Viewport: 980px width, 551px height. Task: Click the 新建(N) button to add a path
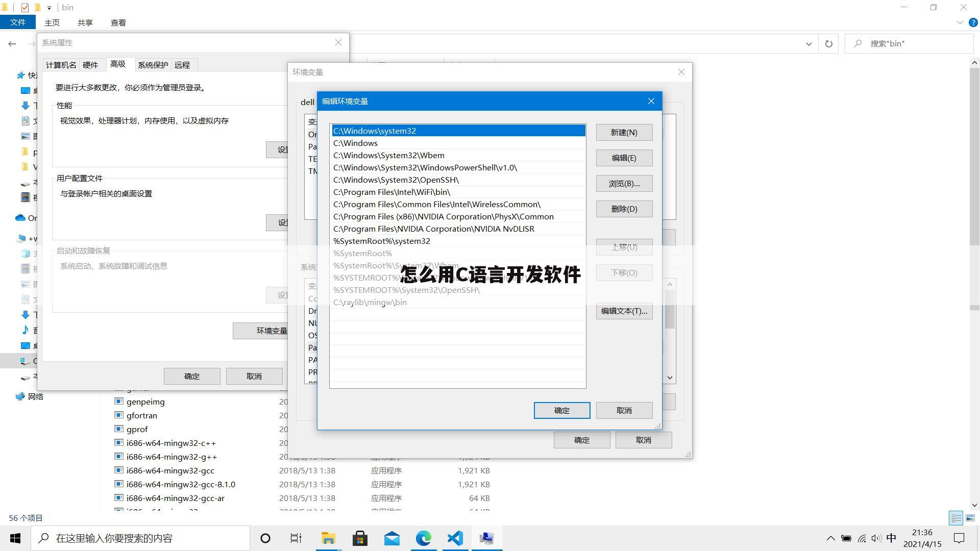[624, 132]
